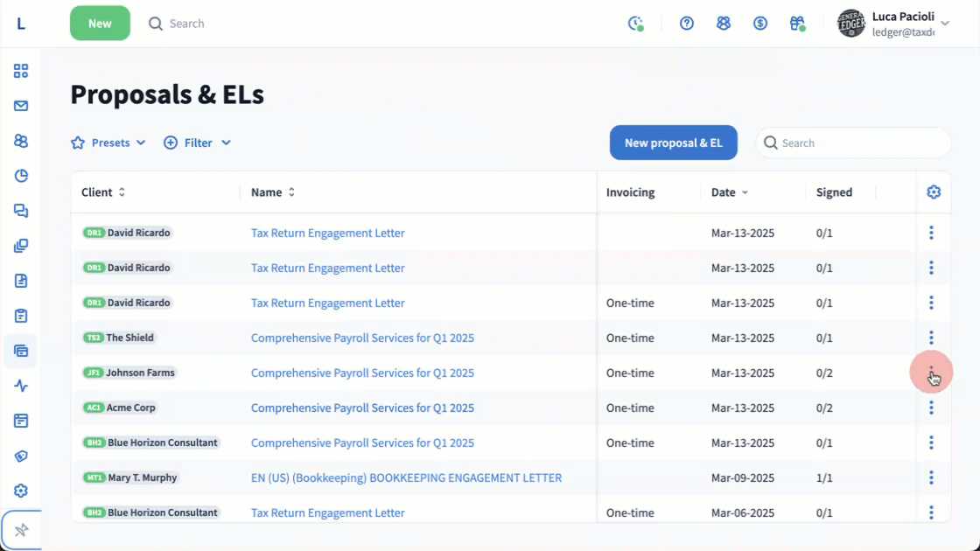Expand the Luca Pacioli account menu
The image size is (980, 551).
tap(944, 24)
